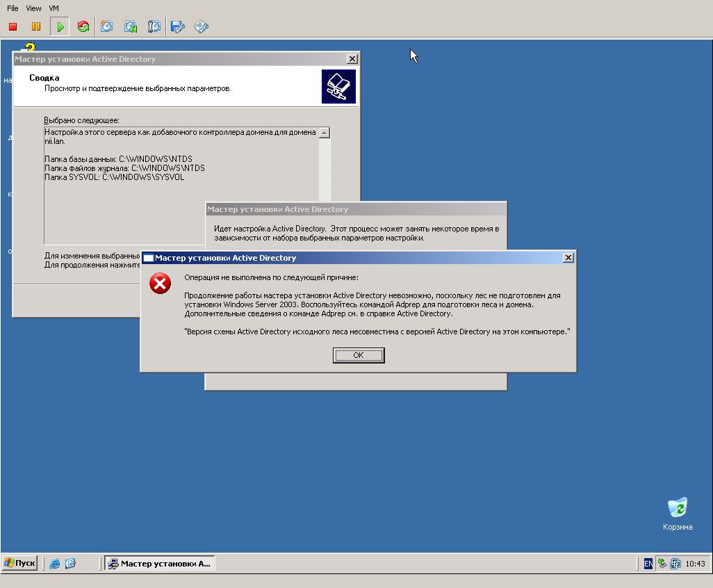Click the quoted 'Версия схемы Active Directory' message

pyautogui.click(x=377, y=332)
